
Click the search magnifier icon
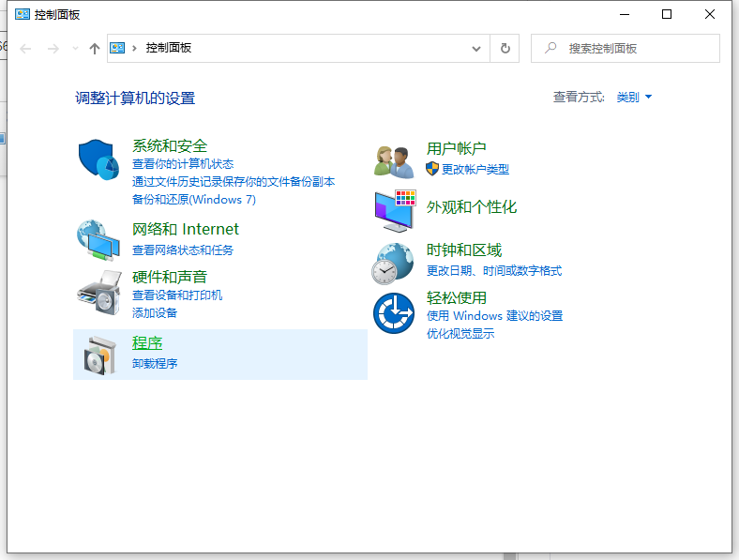tap(550, 48)
